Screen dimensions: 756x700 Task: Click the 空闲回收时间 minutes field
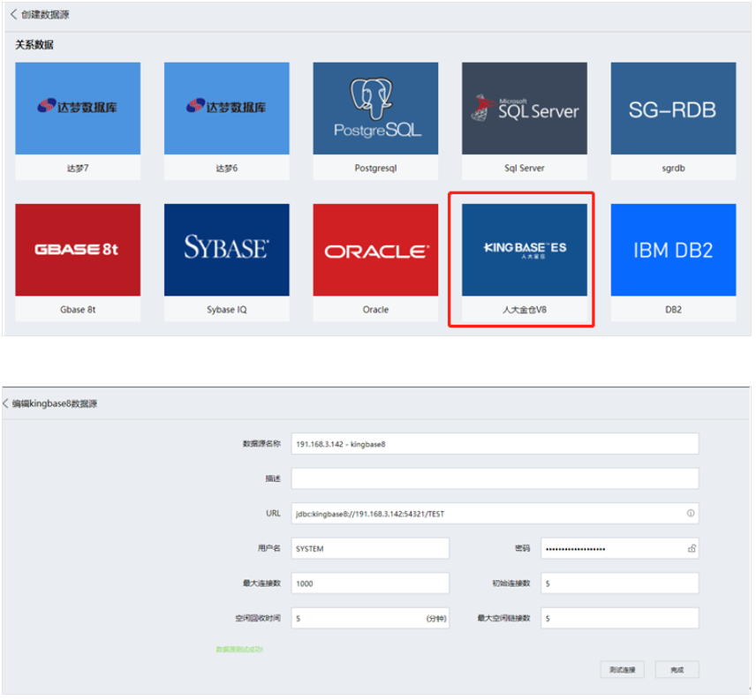pos(370,618)
